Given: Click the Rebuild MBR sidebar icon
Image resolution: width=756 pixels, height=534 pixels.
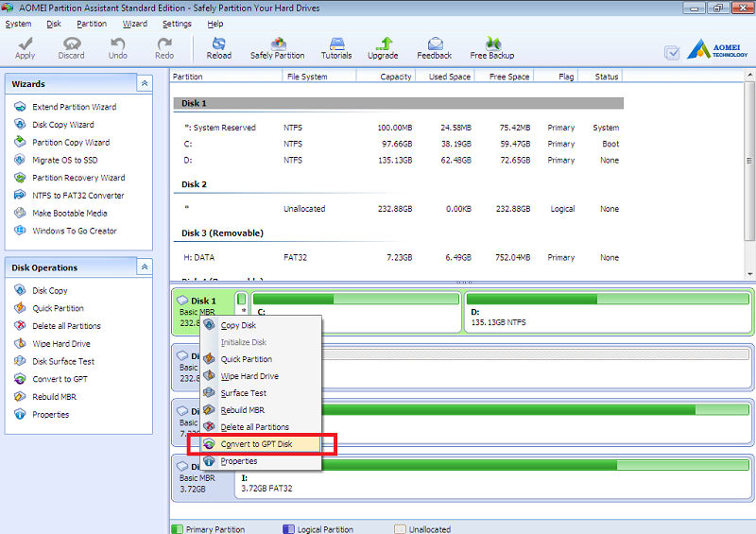Looking at the screenshot, I should 20,397.
